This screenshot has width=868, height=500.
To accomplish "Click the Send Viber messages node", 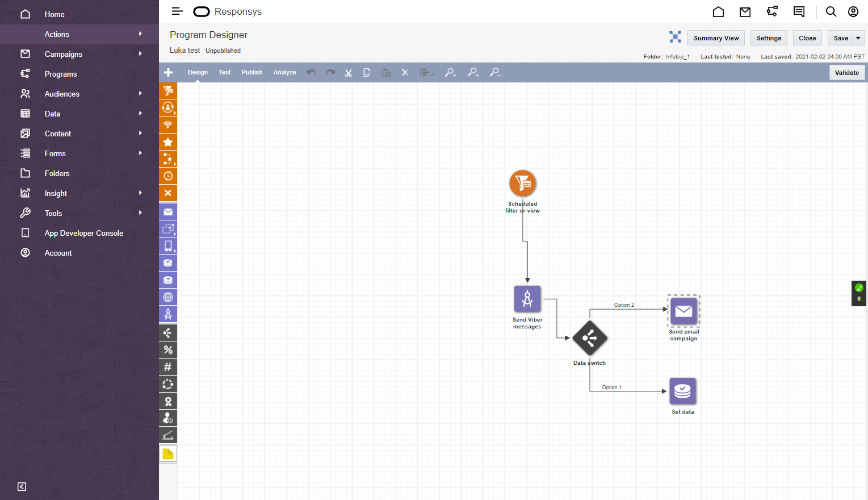I will click(x=527, y=299).
